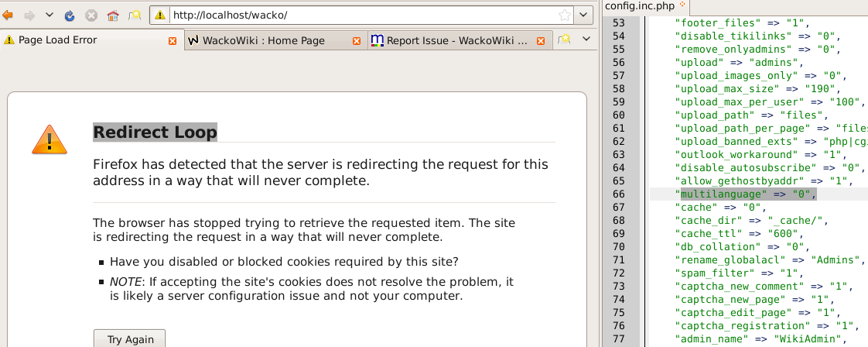Open a new tab from the tab bar
The image size is (868, 347).
point(564,40)
